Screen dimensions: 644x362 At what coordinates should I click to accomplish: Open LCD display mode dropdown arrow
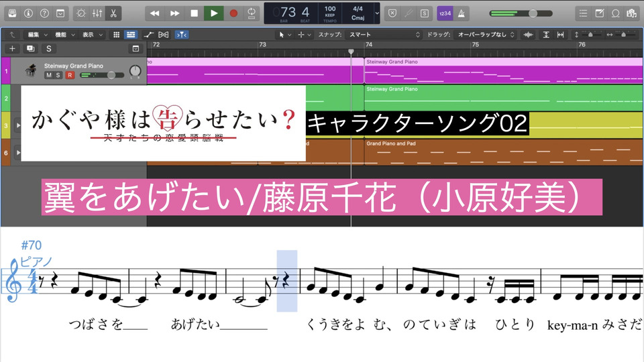pyautogui.click(x=377, y=13)
